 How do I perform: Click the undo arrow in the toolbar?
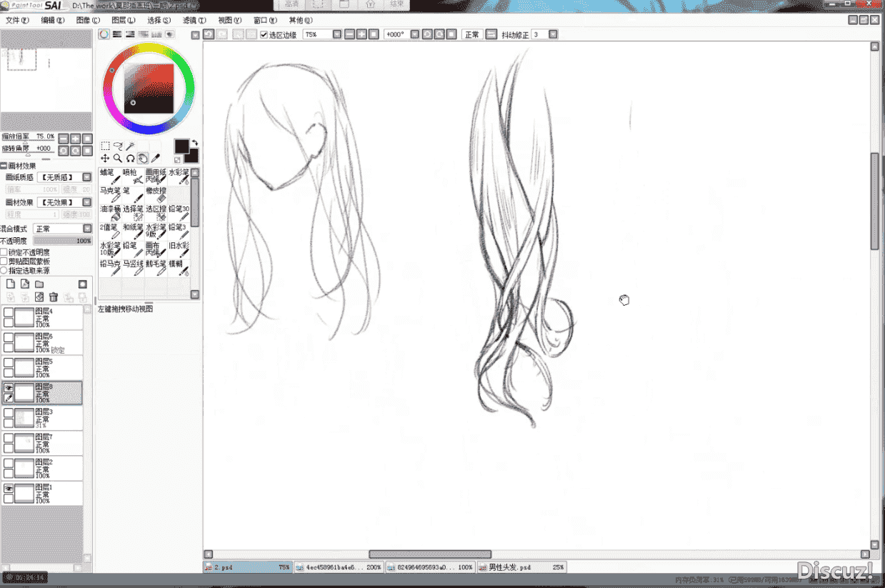(x=209, y=34)
